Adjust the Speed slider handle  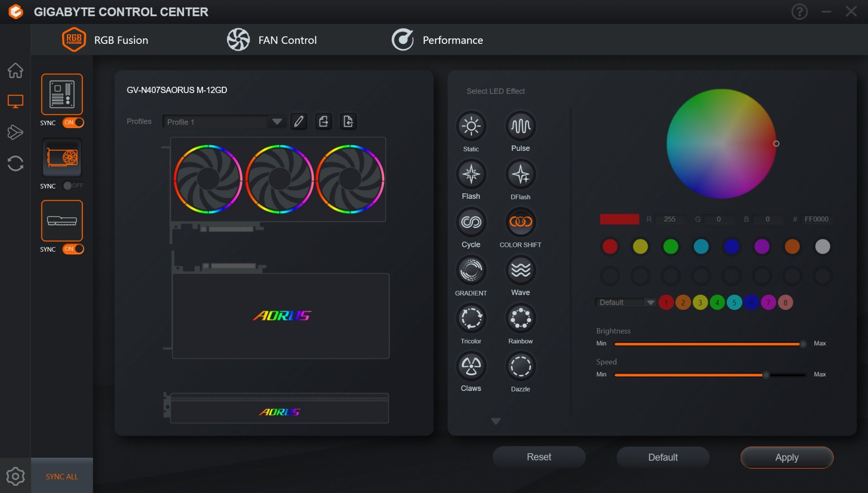(766, 375)
